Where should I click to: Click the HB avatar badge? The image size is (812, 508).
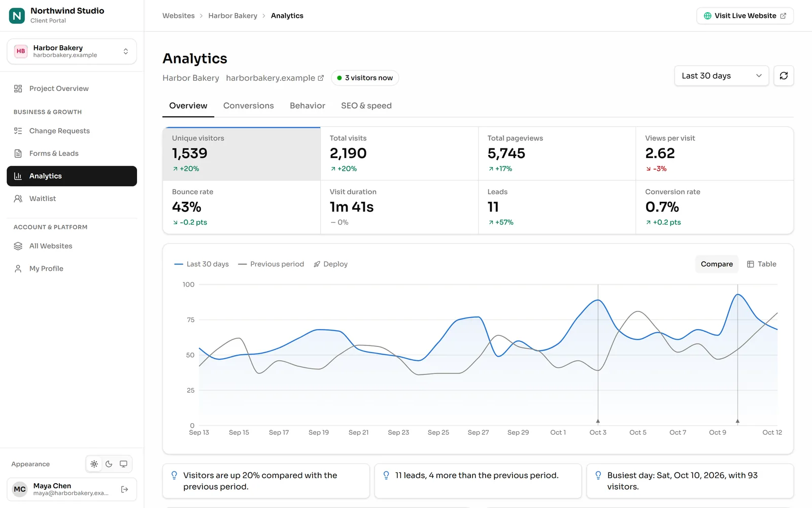coord(21,51)
